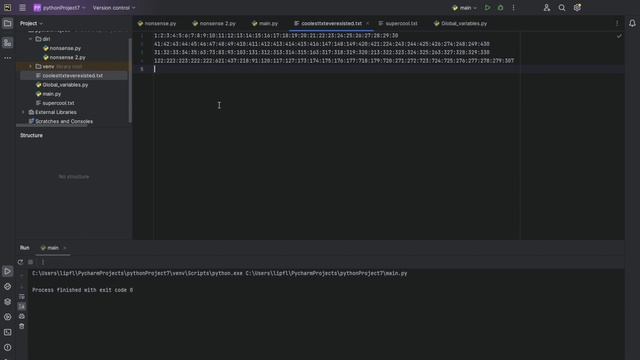This screenshot has height=360, width=640.
Task: Click the 'Process finished with exit code 0' text
Action: click(x=82, y=290)
